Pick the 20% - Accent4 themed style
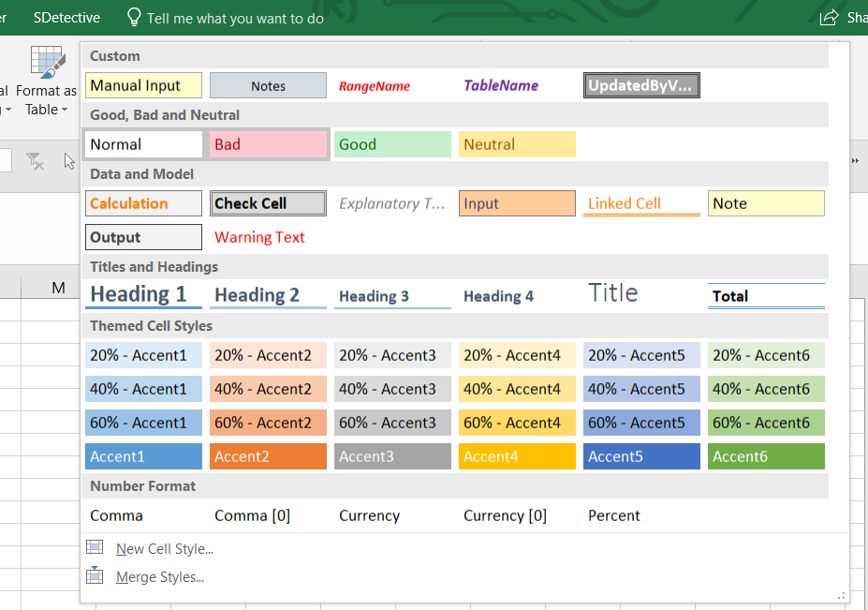This screenshot has width=868, height=610. (x=517, y=355)
